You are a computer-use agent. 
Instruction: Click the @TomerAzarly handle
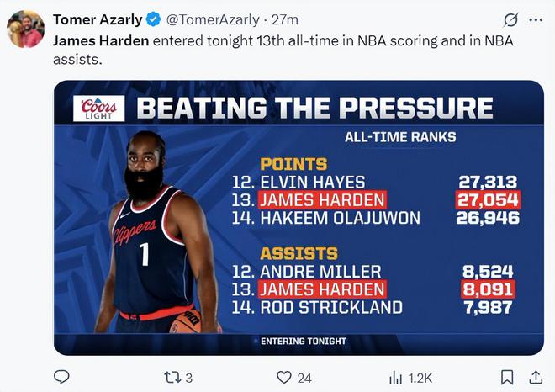point(213,20)
